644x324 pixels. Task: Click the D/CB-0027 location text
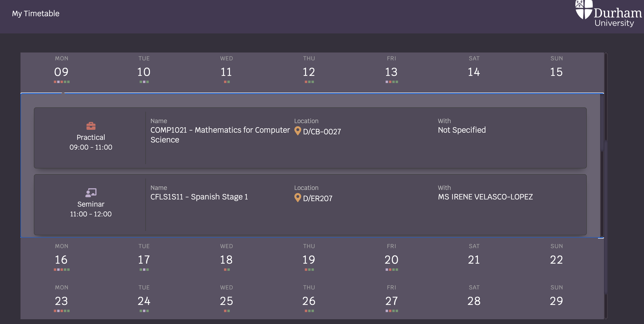point(322,132)
